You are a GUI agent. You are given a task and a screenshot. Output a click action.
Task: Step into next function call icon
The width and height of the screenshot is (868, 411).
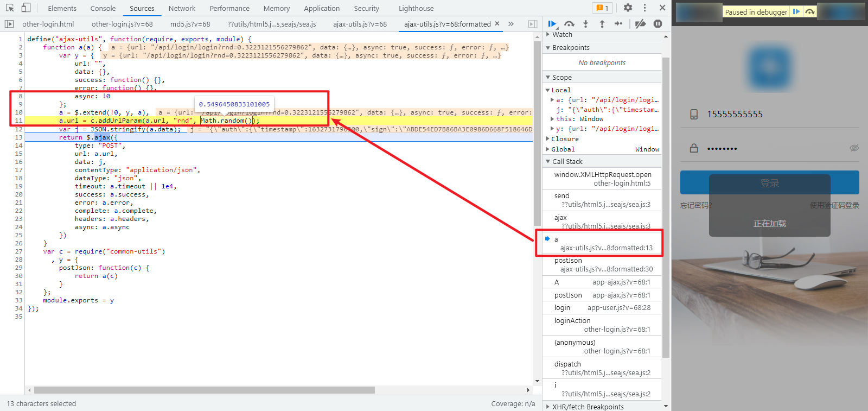click(x=585, y=24)
